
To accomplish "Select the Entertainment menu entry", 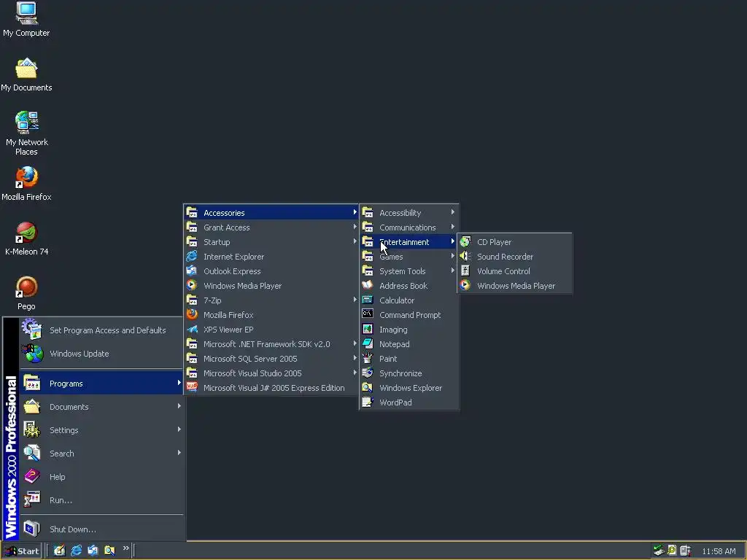I will (409, 242).
